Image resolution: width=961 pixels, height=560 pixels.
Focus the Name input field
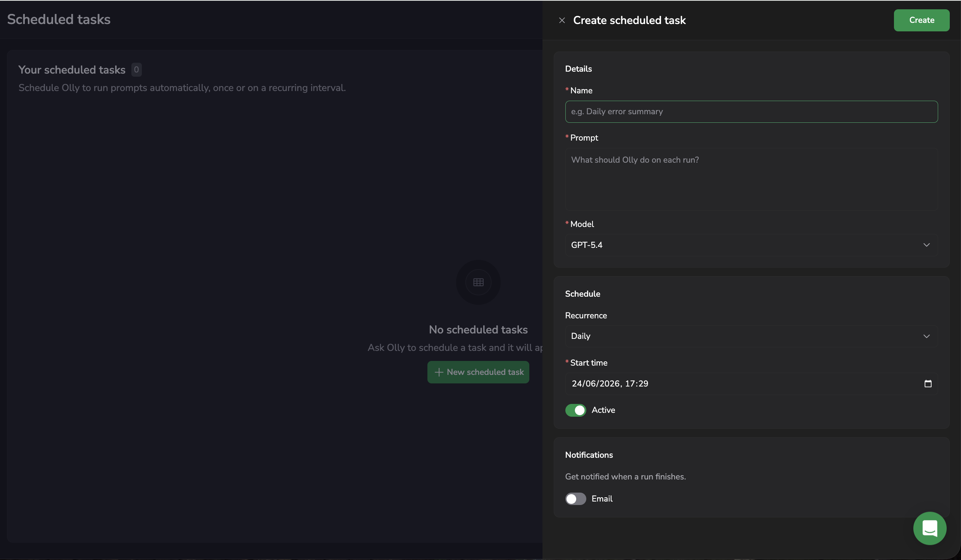tap(751, 112)
